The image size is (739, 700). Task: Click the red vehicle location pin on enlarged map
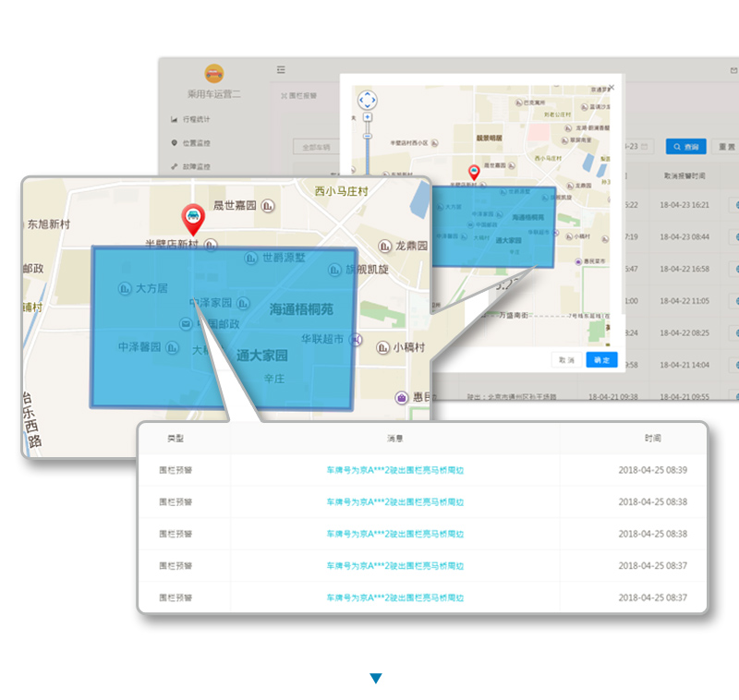192,217
